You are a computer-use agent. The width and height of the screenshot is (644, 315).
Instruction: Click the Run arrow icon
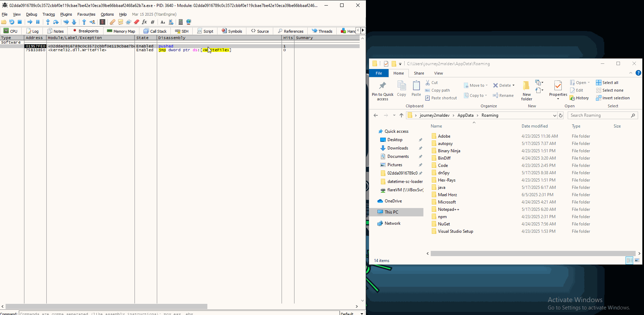[x=30, y=22]
